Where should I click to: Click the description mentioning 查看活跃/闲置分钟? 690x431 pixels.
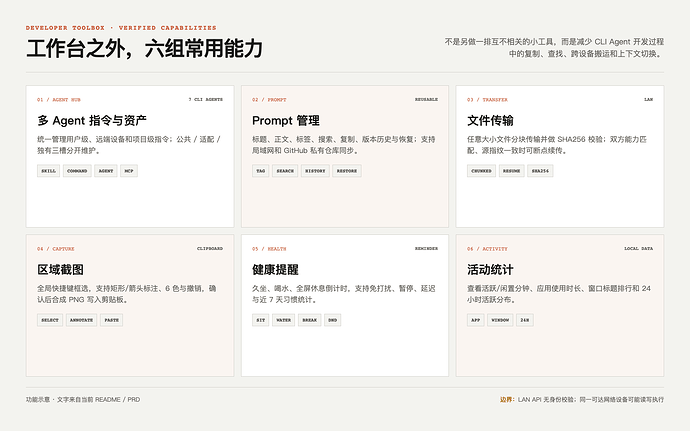pyautogui.click(x=559, y=294)
